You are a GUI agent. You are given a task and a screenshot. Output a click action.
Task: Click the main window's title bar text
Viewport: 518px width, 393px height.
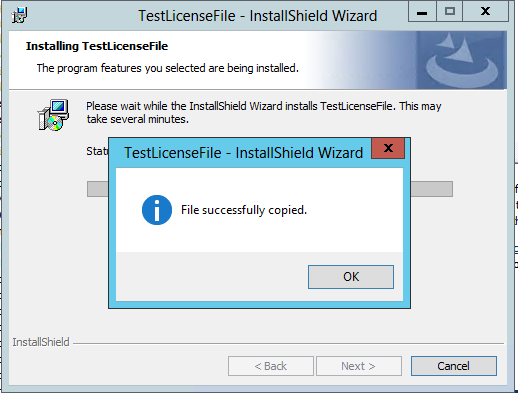coord(257,16)
